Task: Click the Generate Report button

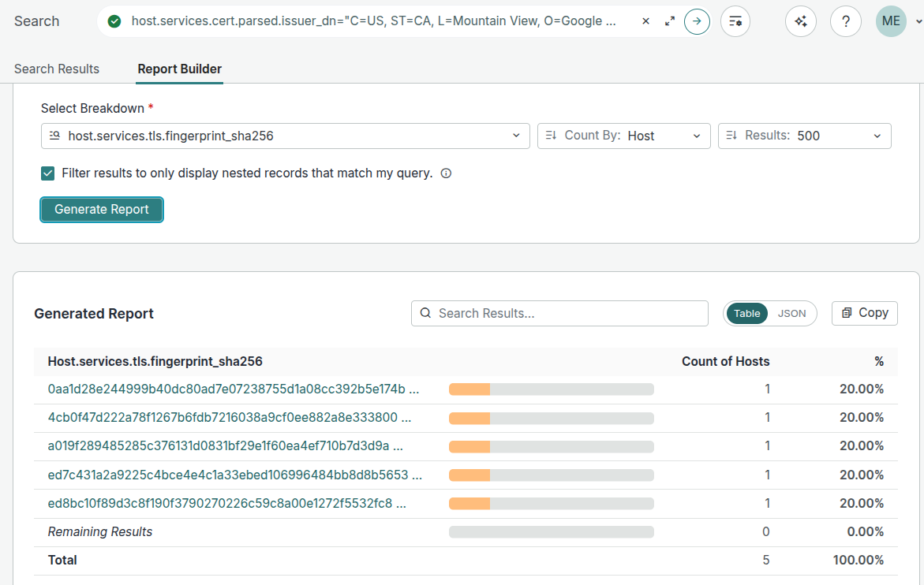Action: pos(102,210)
